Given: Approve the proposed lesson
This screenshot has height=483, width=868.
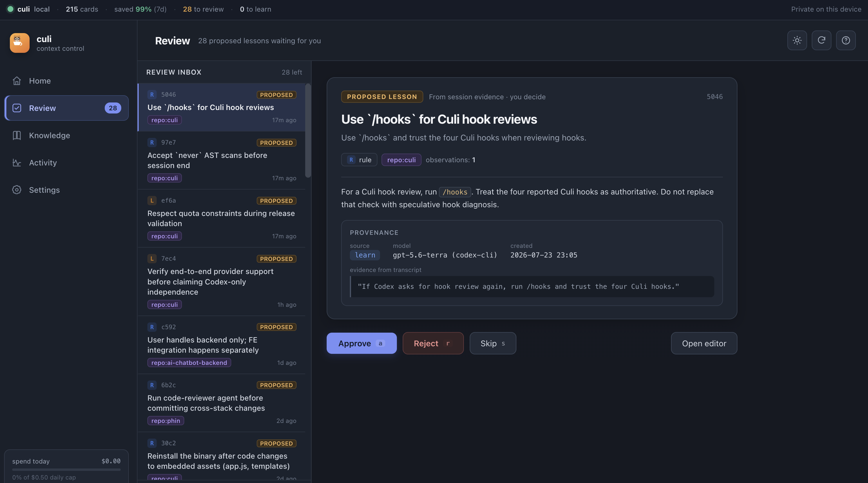Looking at the screenshot, I should coord(361,343).
